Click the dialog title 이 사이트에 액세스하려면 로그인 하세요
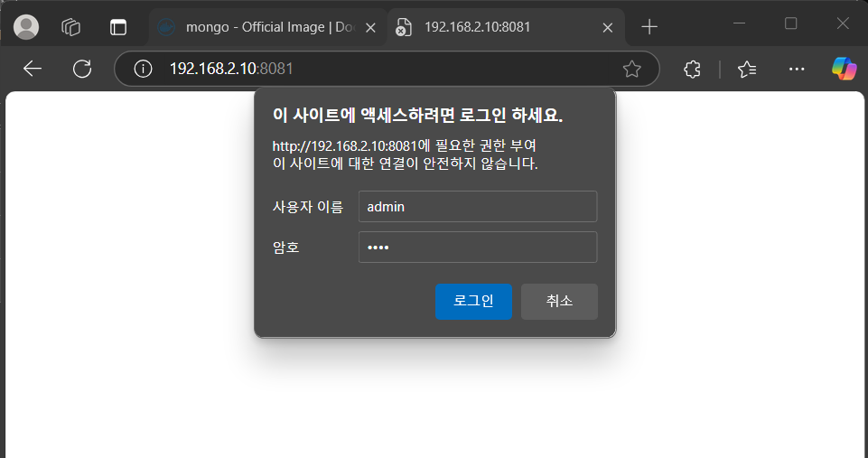Viewport: 868px width, 458px height. tap(417, 116)
